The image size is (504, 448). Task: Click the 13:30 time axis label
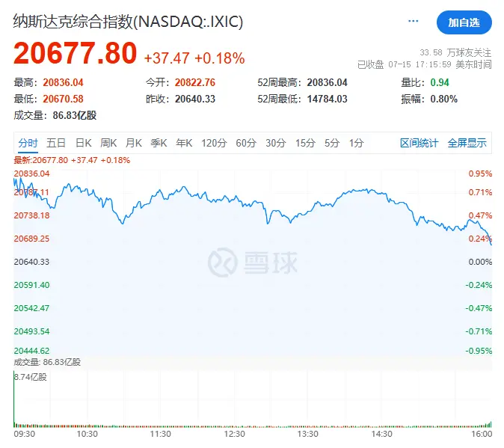[x=307, y=434]
